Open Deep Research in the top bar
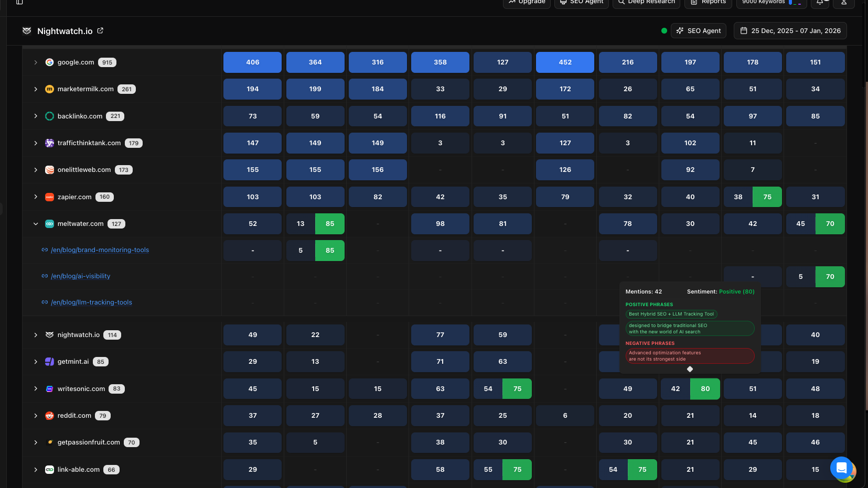This screenshot has height=488, width=868. pos(646,3)
